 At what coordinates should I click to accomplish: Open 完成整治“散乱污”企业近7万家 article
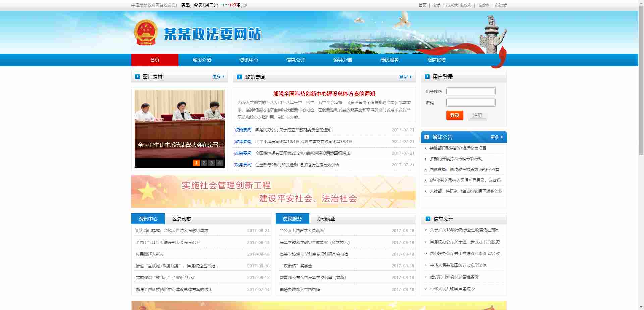point(165,278)
